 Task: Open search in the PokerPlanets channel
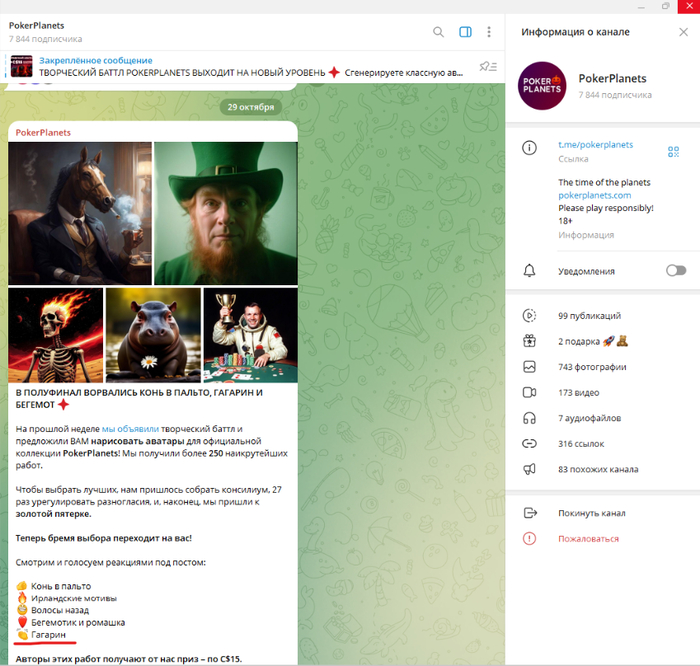[x=438, y=32]
